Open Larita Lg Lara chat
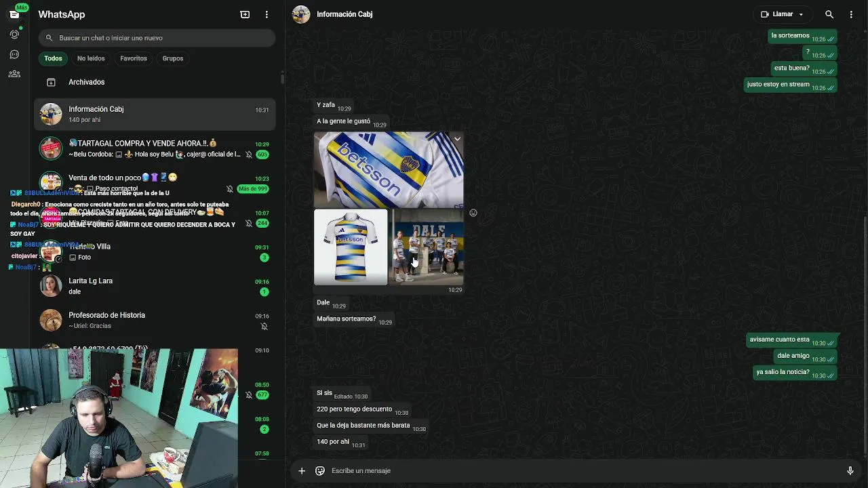This screenshot has height=488, width=868. 155,286
